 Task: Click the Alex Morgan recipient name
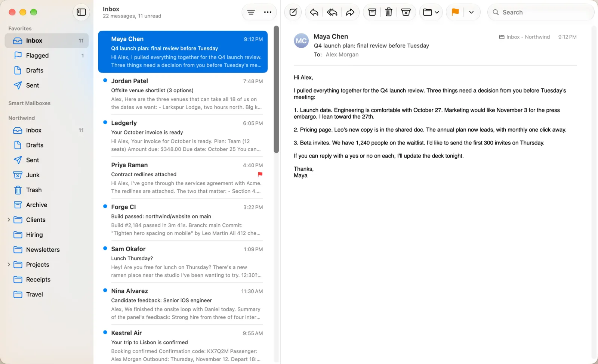[x=342, y=55]
